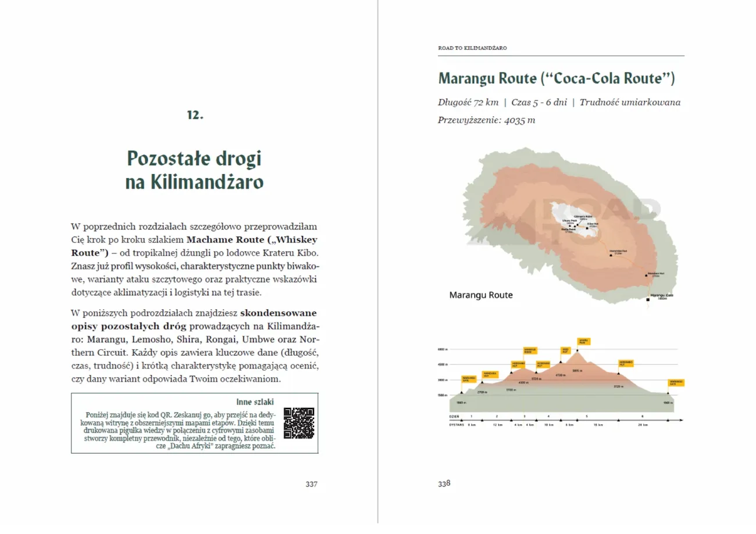Click the Kibo Hut flag on elevation profile

coord(566,350)
